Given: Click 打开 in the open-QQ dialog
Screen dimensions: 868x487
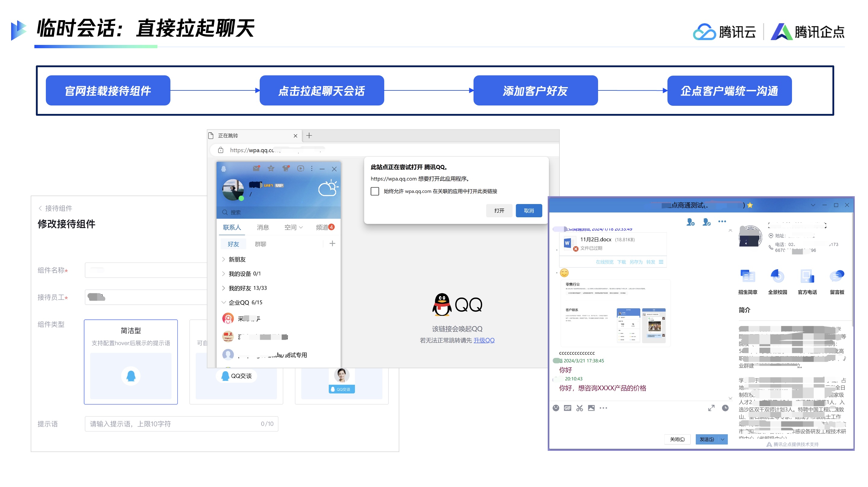Looking at the screenshot, I should pos(499,210).
